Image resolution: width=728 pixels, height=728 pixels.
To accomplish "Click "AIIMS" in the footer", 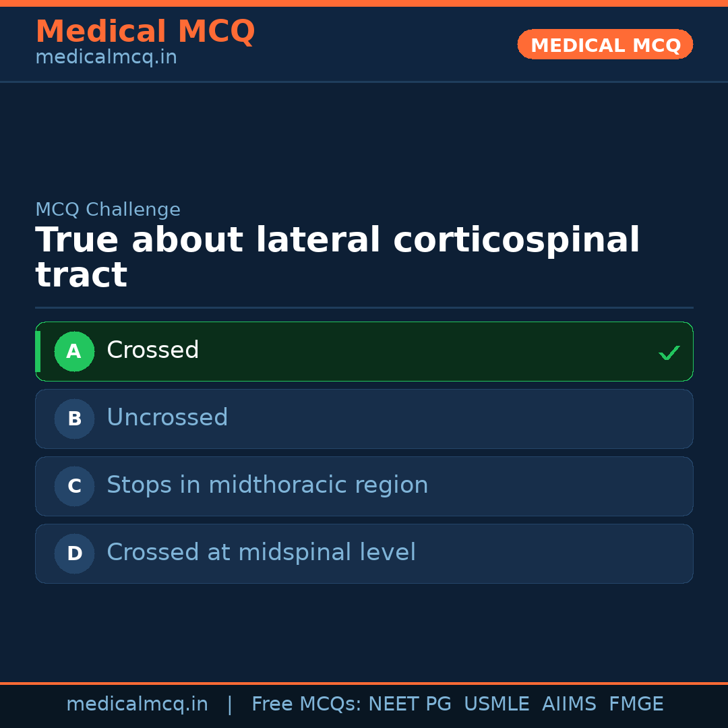I will click(x=569, y=704).
